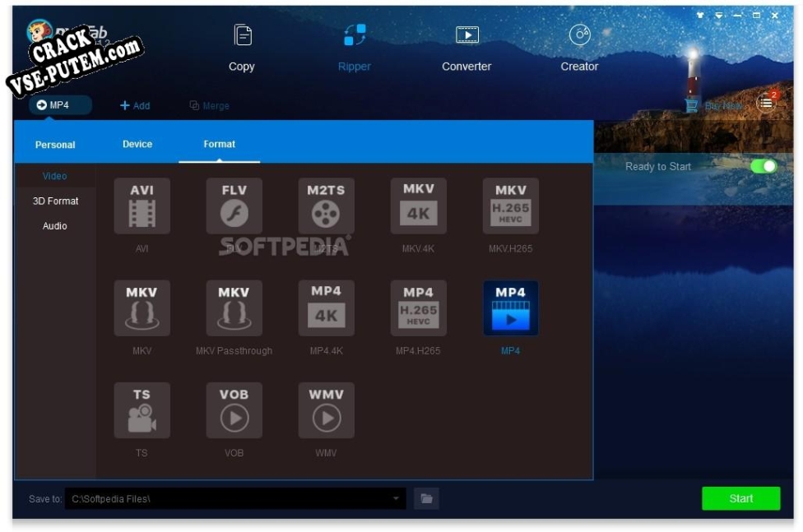This screenshot has width=803, height=532.
Task: Choose the FLV format icon
Action: pos(234,206)
